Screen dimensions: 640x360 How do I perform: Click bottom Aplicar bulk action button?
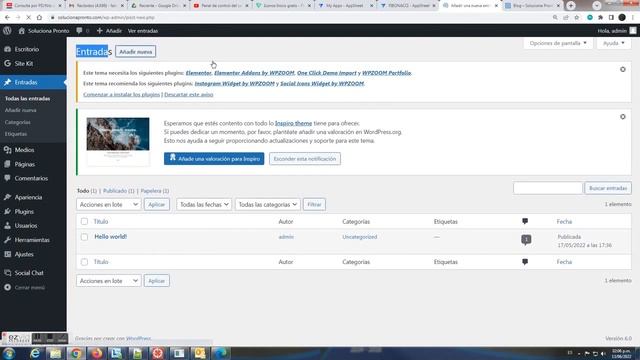[156, 281]
